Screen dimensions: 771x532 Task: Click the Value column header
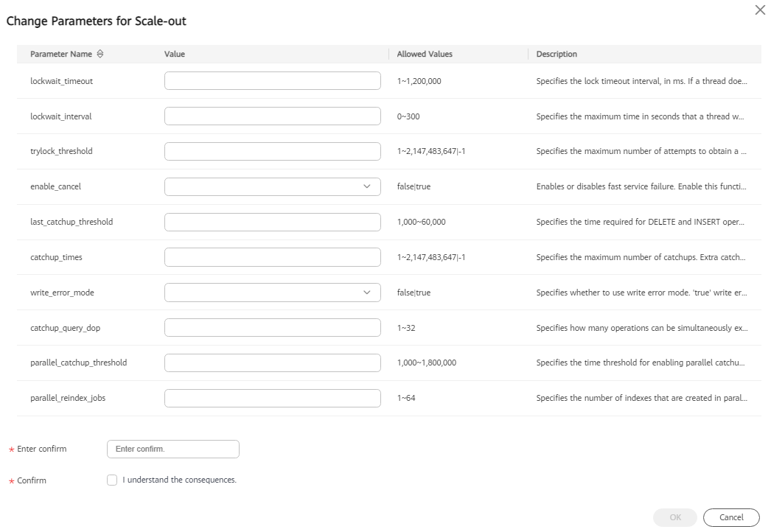(175, 54)
